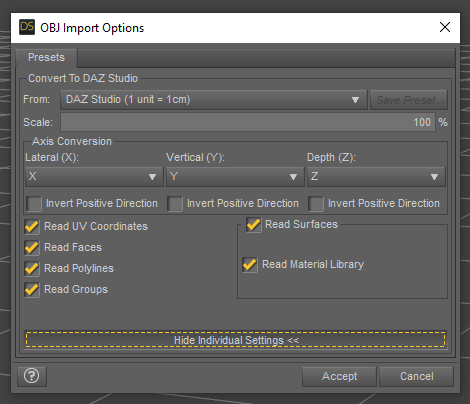Click the Scale percentage slider field

tap(248, 122)
